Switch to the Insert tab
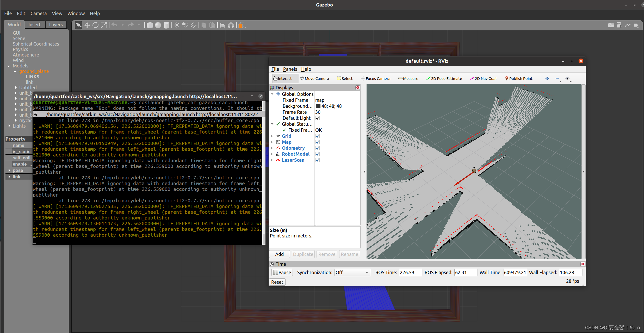The image size is (644, 333). tap(34, 25)
